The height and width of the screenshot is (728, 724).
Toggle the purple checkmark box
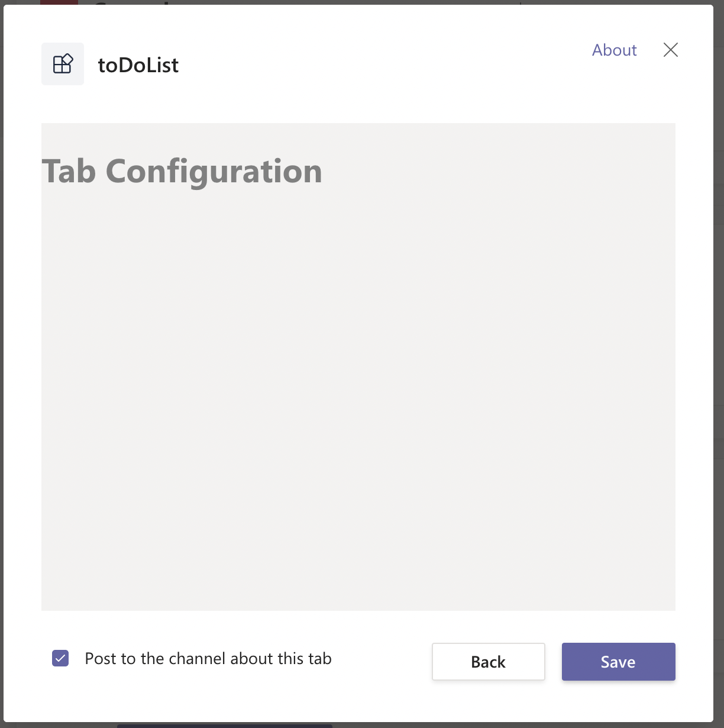[60, 658]
